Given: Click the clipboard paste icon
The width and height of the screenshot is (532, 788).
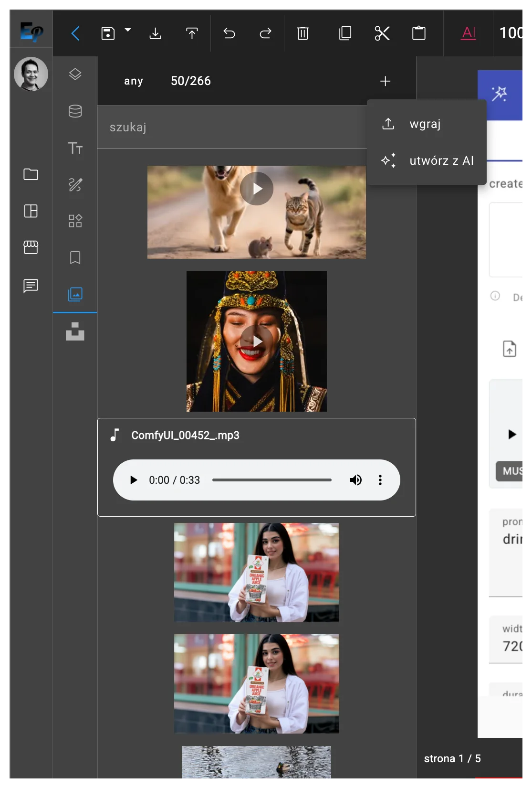Looking at the screenshot, I should pos(418,33).
